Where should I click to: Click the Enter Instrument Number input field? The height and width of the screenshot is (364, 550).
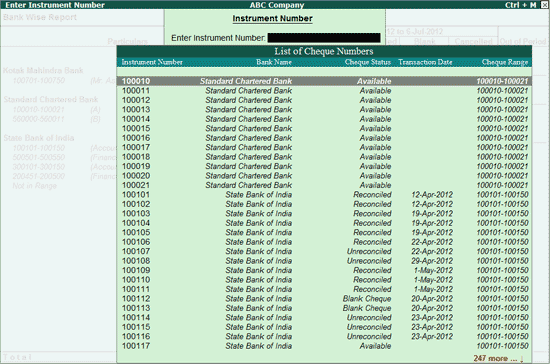point(324,38)
